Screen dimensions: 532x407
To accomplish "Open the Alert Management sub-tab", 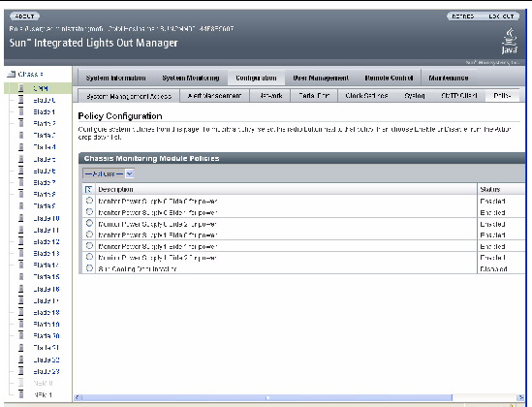I will click(x=214, y=96).
